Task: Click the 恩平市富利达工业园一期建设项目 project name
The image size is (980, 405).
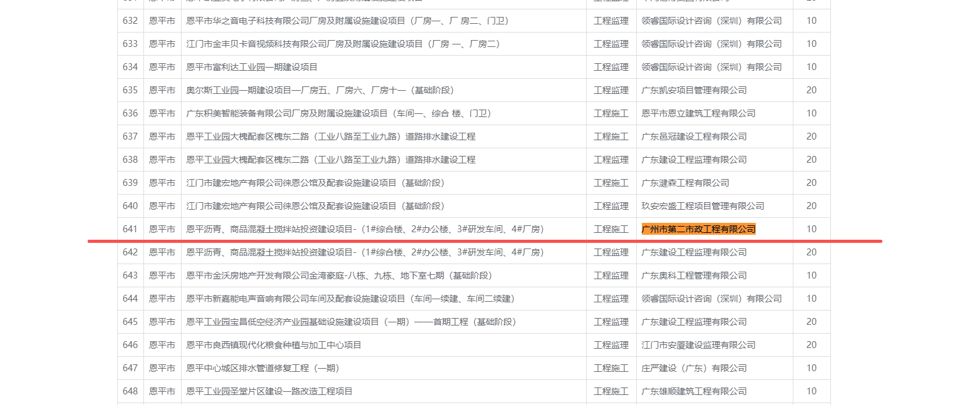Action: click(x=252, y=67)
